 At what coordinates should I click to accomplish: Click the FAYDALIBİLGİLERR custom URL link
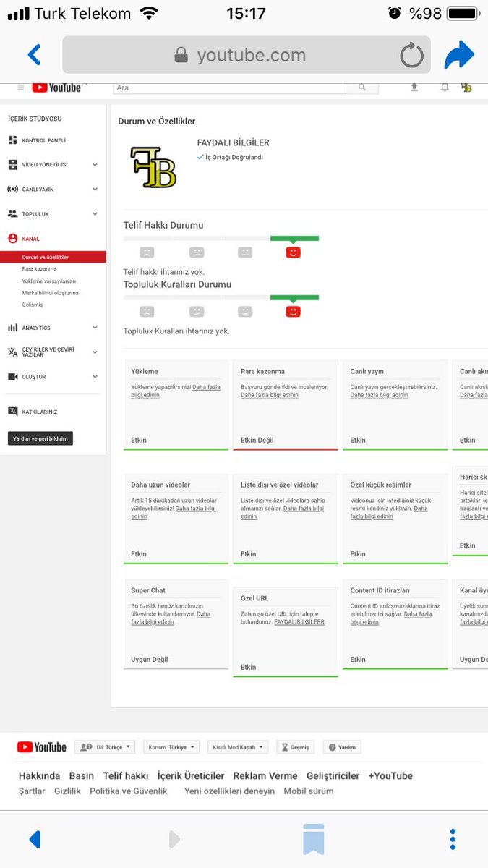300,621
